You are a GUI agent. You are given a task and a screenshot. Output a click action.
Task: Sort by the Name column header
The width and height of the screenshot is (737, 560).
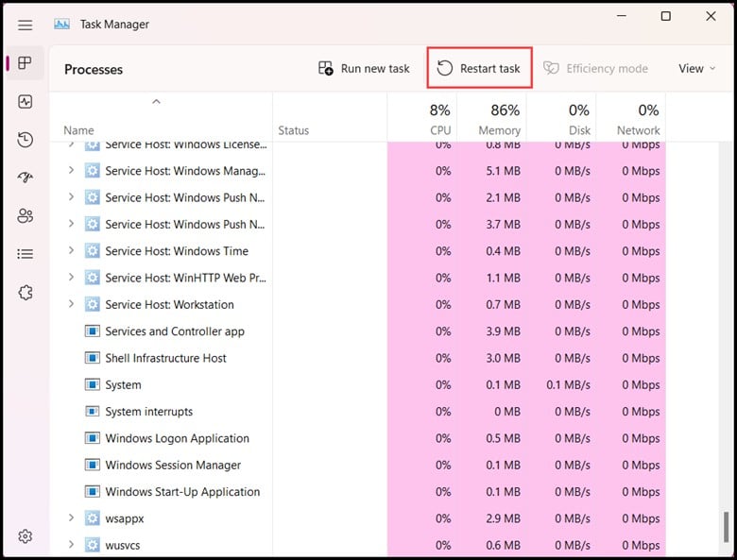(161, 117)
